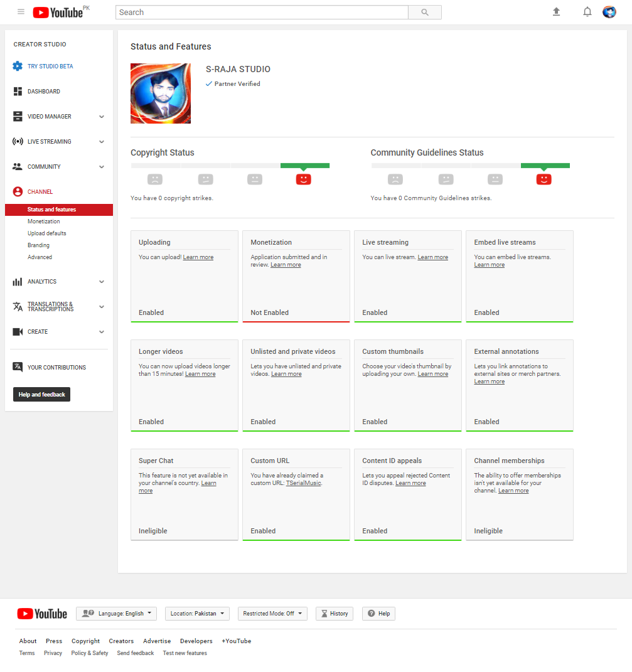
Task: Click the red smiley under Copyright Status
Action: pos(303,179)
